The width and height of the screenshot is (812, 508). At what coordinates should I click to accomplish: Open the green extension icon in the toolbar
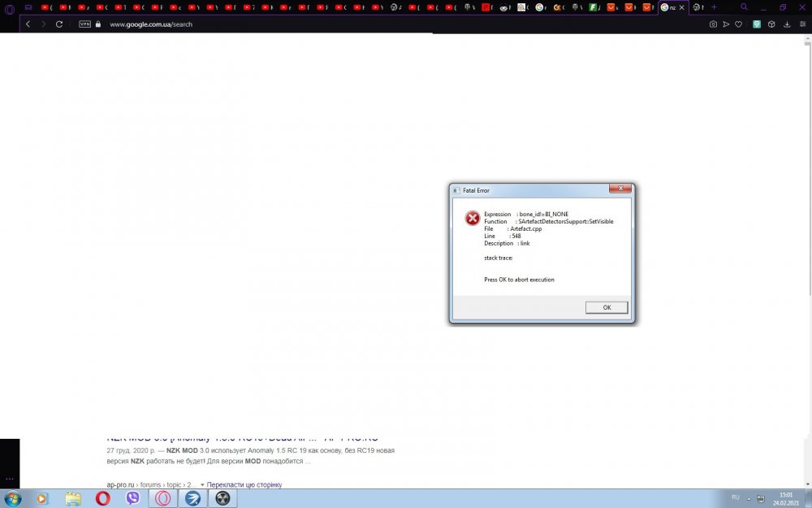757,24
